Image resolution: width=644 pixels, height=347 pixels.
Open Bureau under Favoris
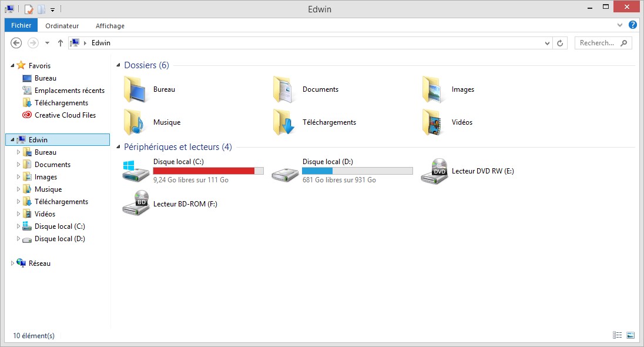click(x=39, y=78)
